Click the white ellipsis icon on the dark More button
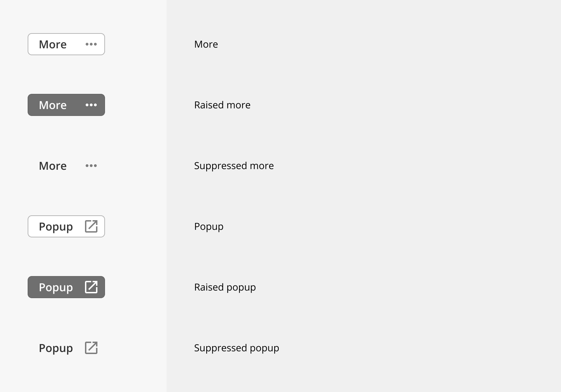This screenshot has height=392, width=561. pos(91,105)
